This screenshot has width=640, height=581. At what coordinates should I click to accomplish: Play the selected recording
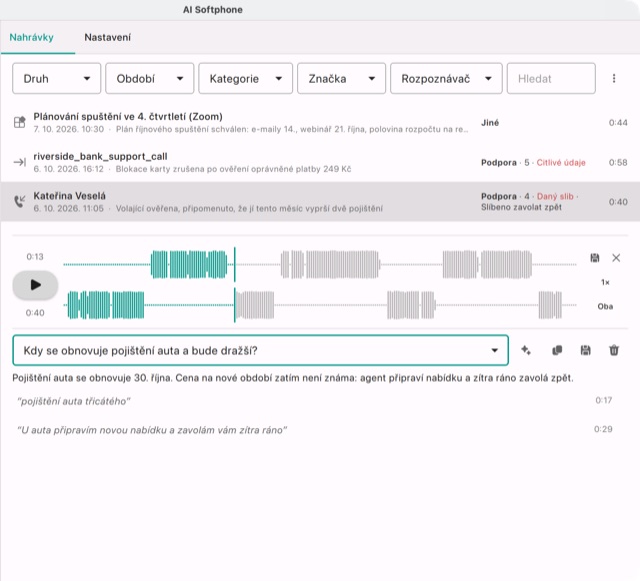36,285
